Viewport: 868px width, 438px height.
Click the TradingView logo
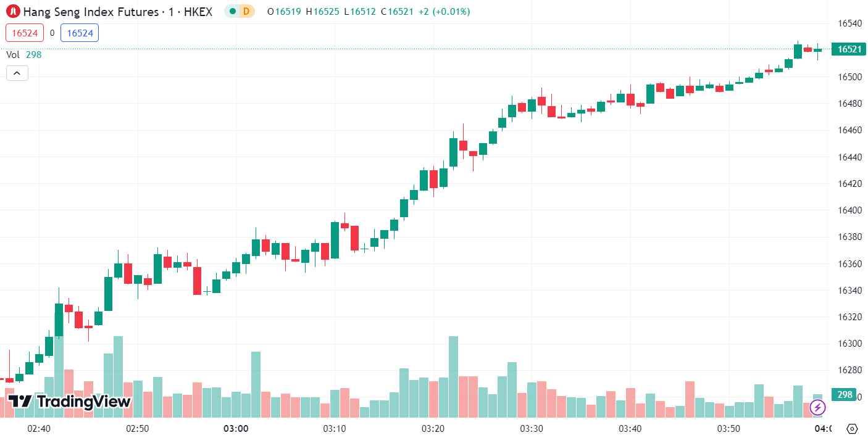tap(69, 402)
